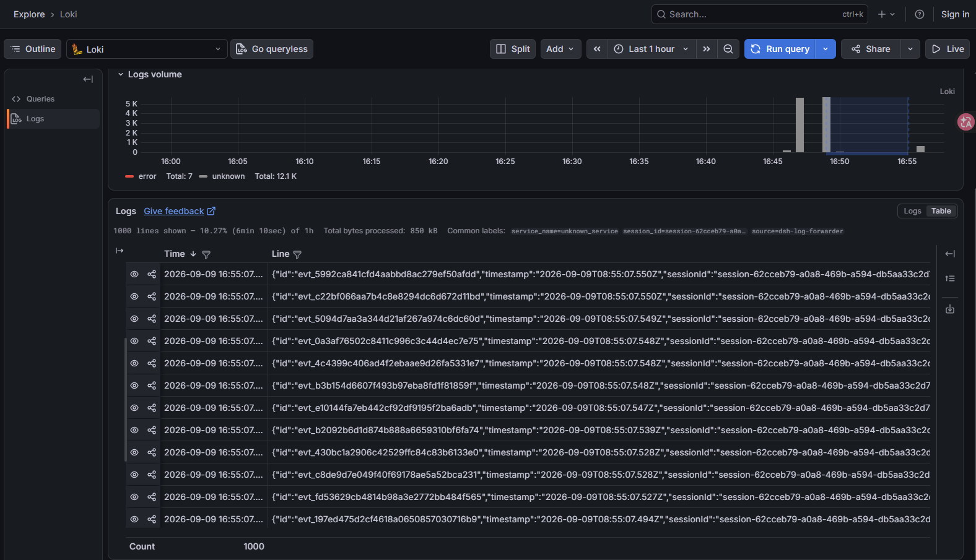
Task: Download the logs
Action: [x=950, y=309]
